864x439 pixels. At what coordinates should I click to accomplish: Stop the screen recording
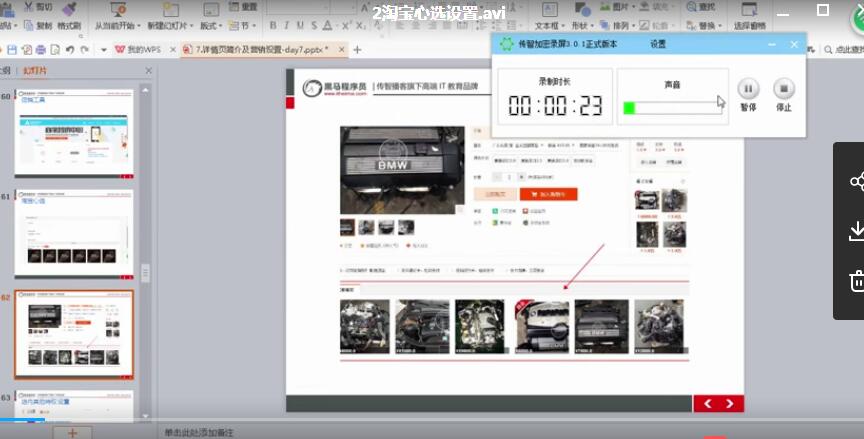click(784, 89)
